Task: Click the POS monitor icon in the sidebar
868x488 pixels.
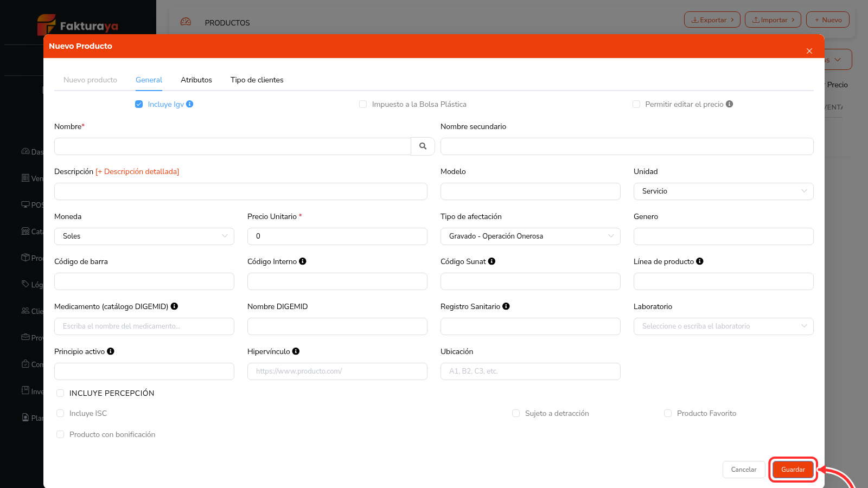Action: pos(25,204)
